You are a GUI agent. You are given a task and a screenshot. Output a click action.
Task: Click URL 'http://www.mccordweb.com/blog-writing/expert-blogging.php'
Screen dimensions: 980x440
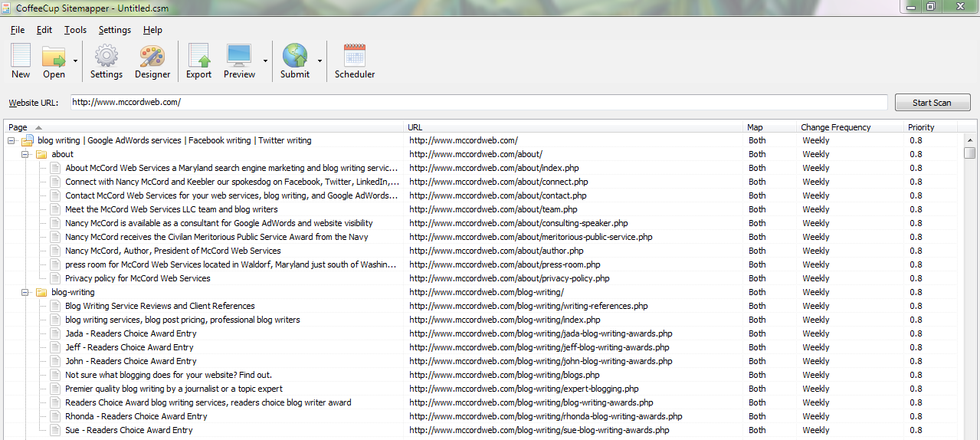tap(524, 389)
